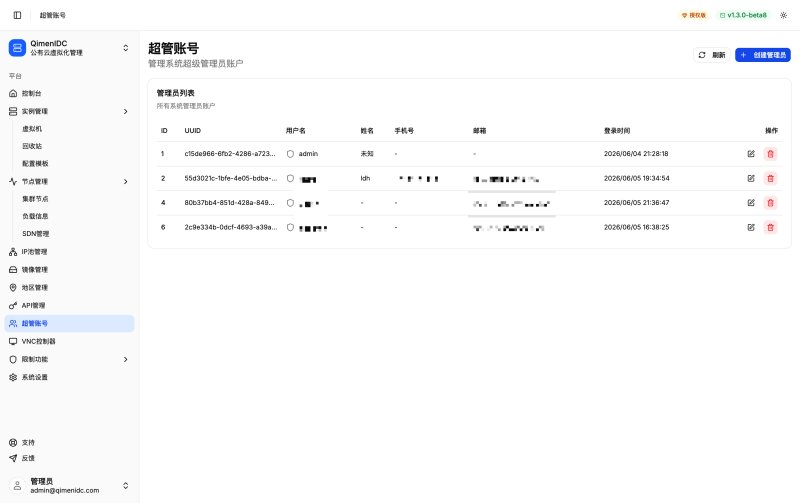Click login time 2026/06/05 21:36:47
This screenshot has height=503, width=800.
point(636,203)
